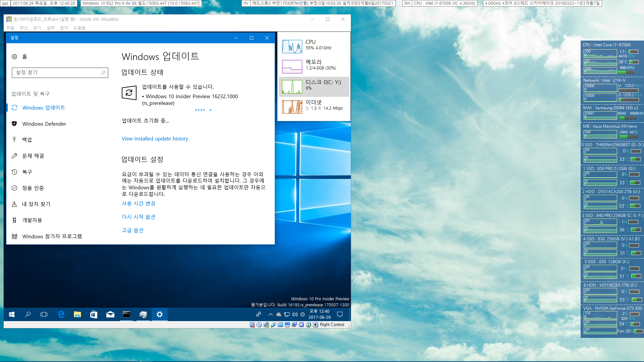Viewport: 644px width, 362px height.
Task: Open File Explorer from the taskbar
Action: click(x=77, y=314)
